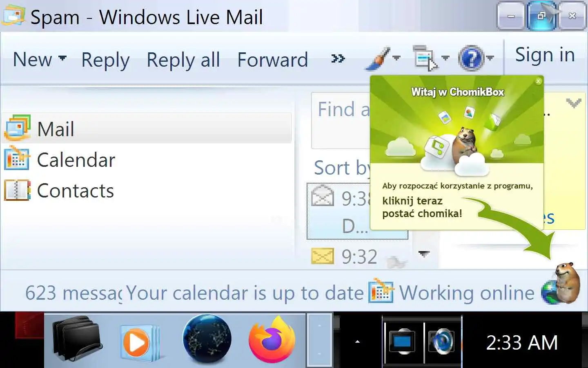The width and height of the screenshot is (588, 368).
Task: Click the Mail icon in sidebar
Action: [17, 128]
